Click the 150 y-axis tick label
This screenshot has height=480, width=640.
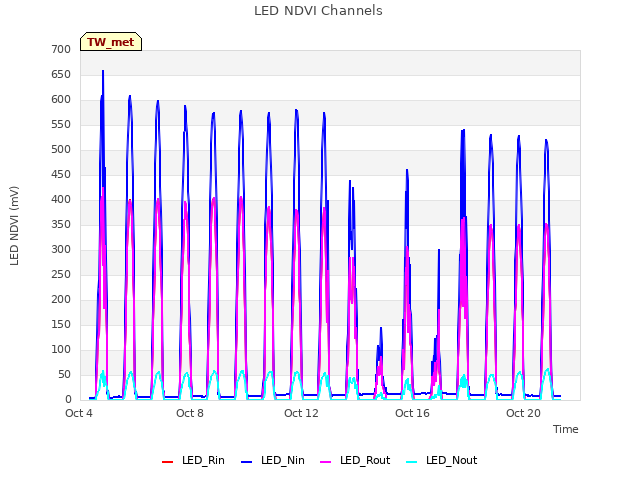click(61, 324)
